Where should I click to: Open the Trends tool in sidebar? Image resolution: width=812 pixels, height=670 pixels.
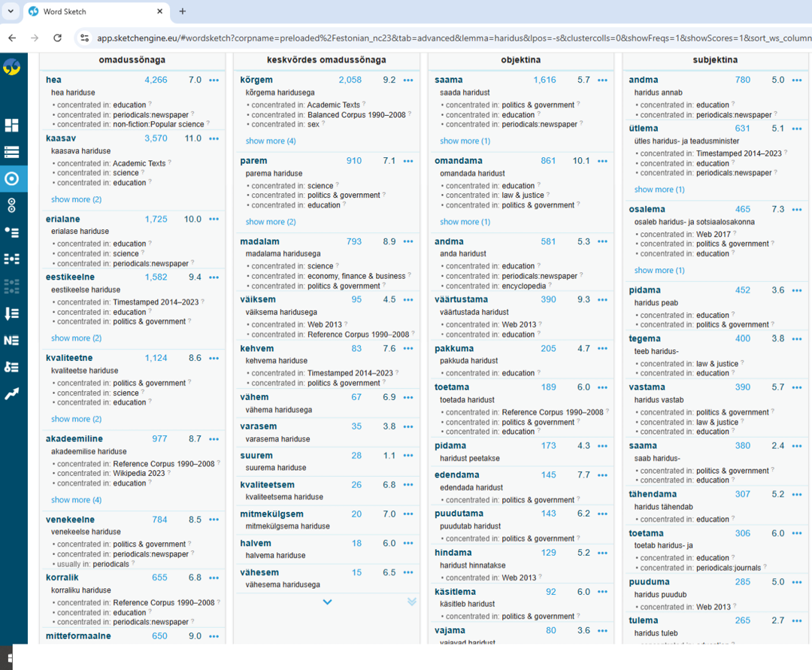[x=11, y=393]
